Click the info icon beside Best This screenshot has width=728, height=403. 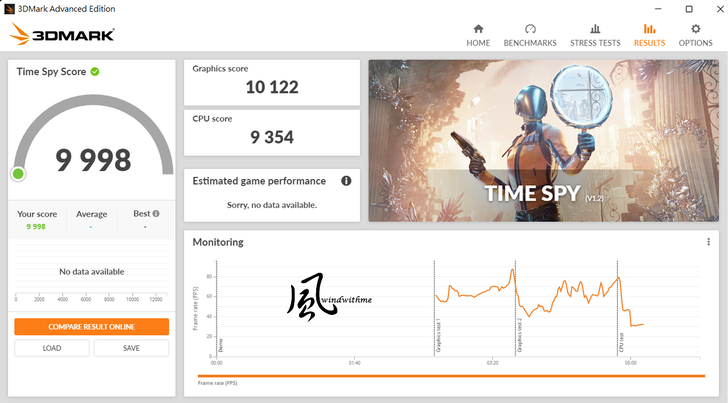[156, 214]
